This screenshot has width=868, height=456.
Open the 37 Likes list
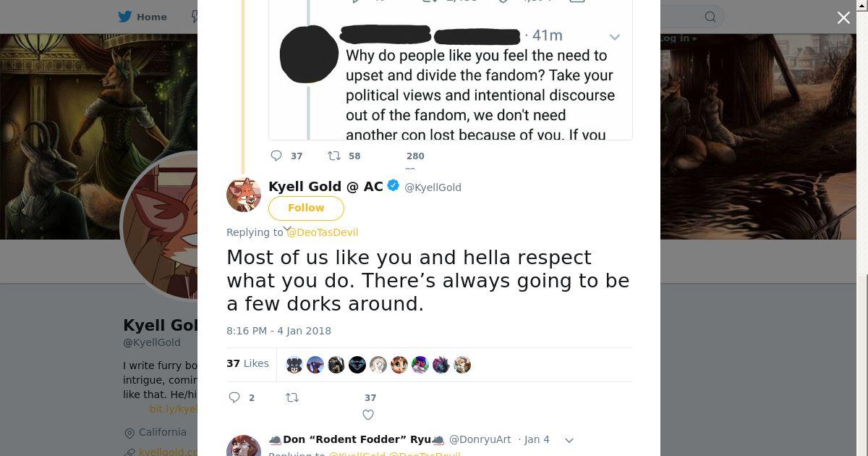247,363
